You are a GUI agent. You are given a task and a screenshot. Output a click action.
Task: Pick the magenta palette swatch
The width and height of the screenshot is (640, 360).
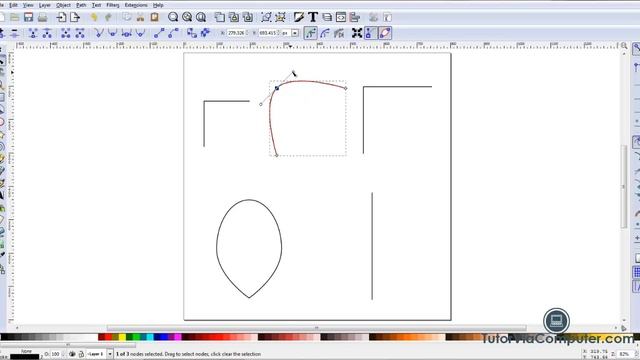[178, 337]
